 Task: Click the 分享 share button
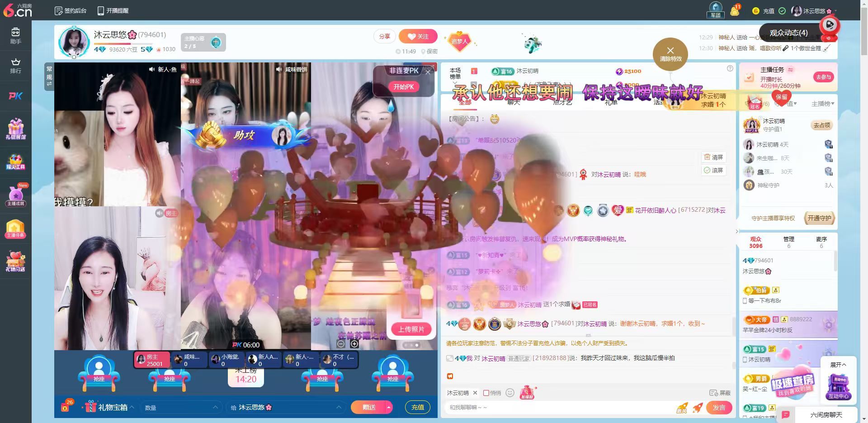coord(385,36)
